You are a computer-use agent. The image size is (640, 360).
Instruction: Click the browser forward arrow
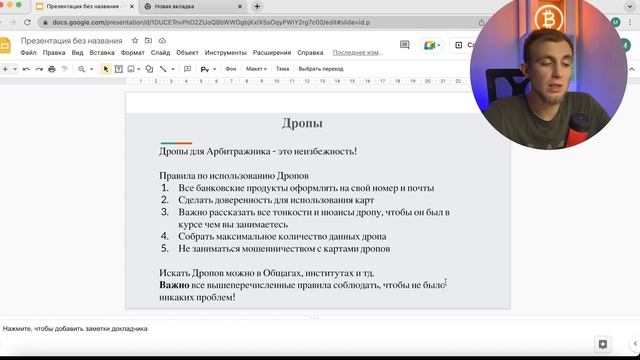13,22
